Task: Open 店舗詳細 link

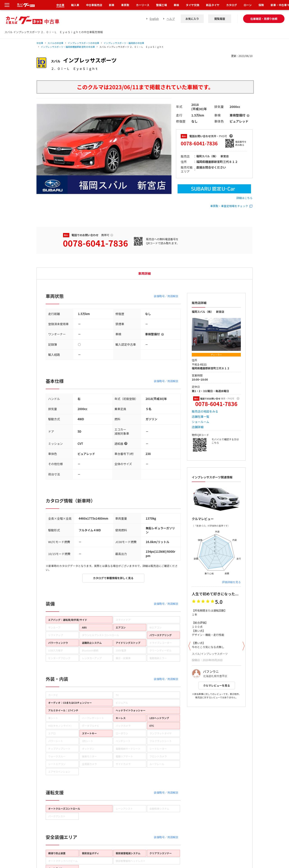Action: (198, 427)
